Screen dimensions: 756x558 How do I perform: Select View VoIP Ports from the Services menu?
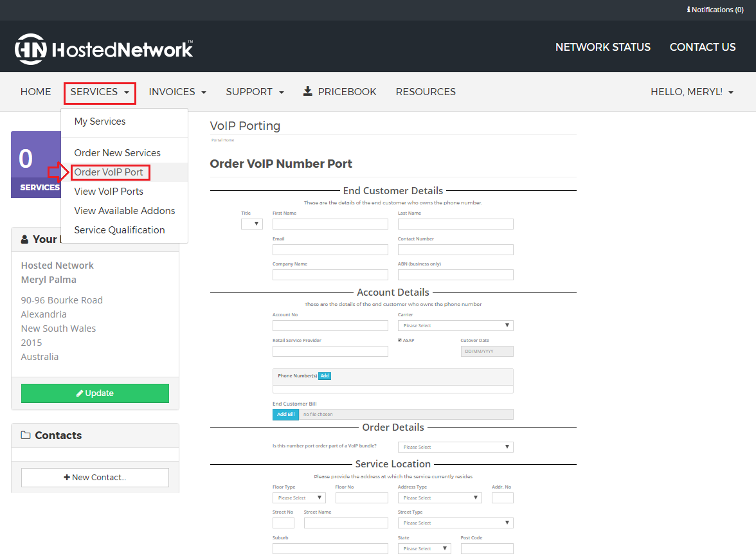coord(109,191)
